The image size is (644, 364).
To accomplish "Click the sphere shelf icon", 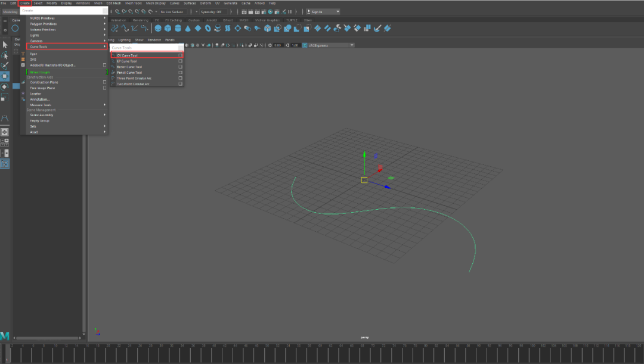I will pyautogui.click(x=158, y=29).
